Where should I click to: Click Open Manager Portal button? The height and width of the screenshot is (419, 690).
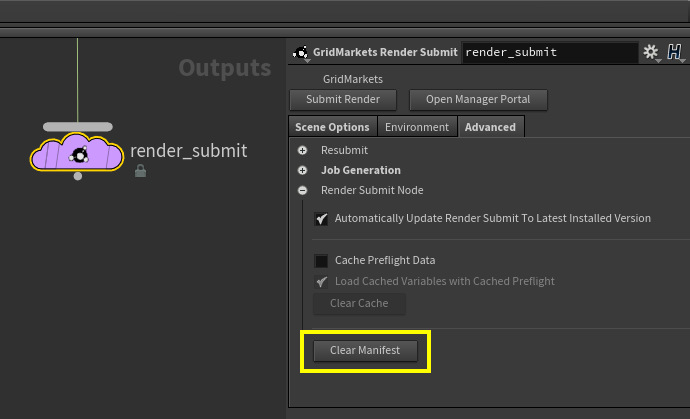(478, 99)
